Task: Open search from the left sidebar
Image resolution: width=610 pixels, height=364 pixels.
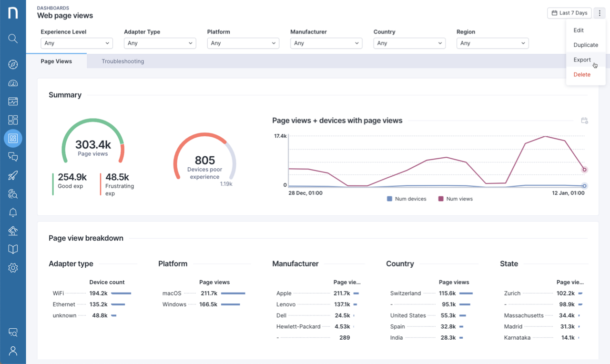Action: click(x=13, y=39)
